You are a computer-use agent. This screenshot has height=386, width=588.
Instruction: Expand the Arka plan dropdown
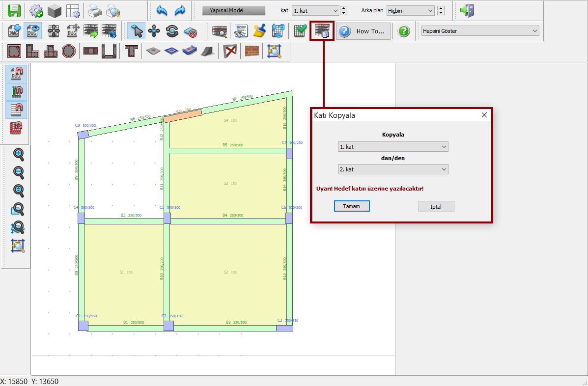click(x=410, y=10)
